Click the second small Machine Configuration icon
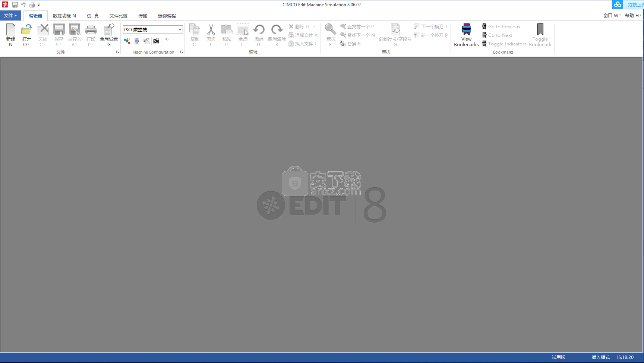 tap(137, 41)
